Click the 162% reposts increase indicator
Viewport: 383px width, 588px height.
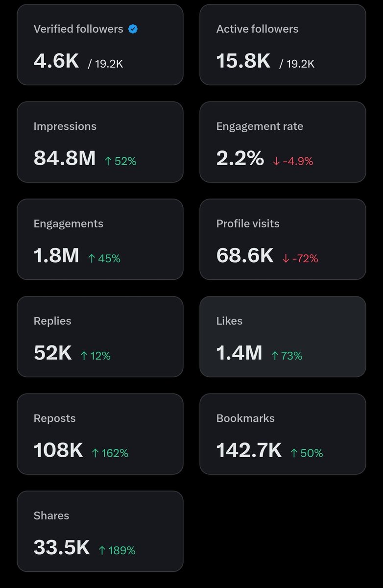coord(110,453)
